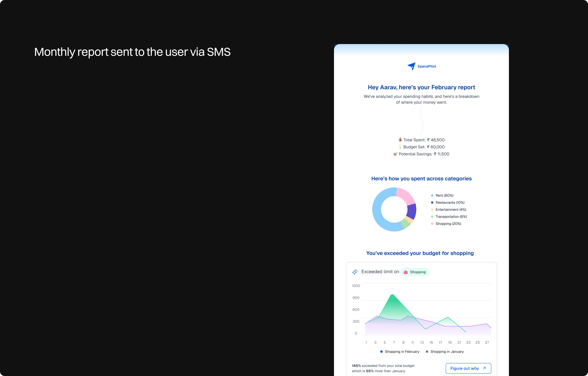
Task: Click the Shopping category chip
Action: coord(415,272)
